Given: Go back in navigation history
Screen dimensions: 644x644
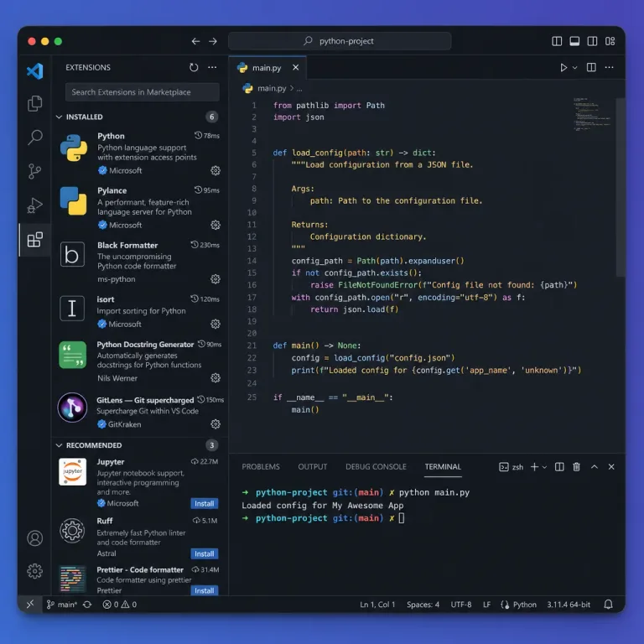Looking at the screenshot, I should tap(196, 41).
